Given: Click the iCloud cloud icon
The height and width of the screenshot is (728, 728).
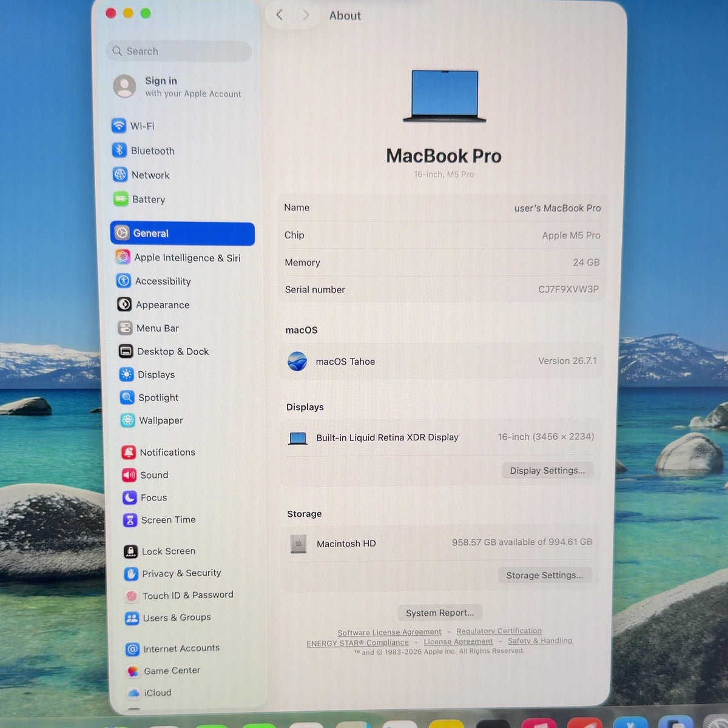Looking at the screenshot, I should tap(133, 693).
